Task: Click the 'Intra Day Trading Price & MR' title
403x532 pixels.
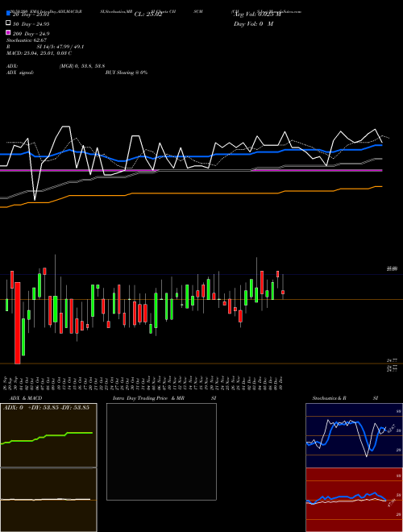Action: pos(148,398)
